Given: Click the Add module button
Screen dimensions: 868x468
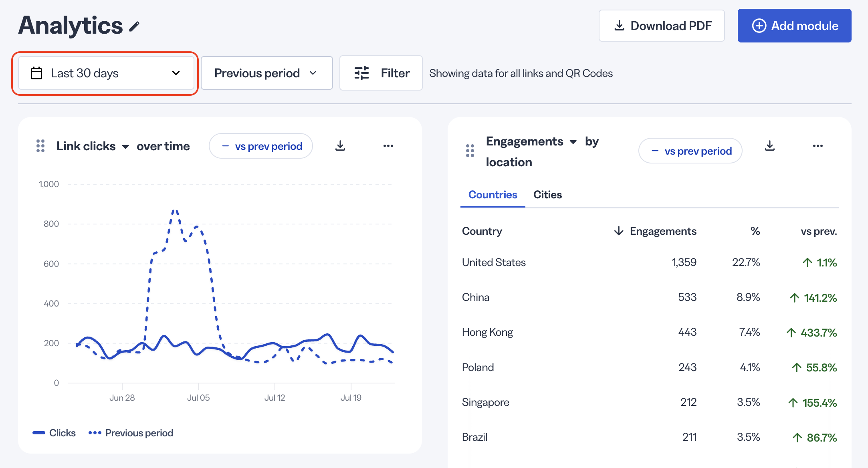Looking at the screenshot, I should (795, 26).
